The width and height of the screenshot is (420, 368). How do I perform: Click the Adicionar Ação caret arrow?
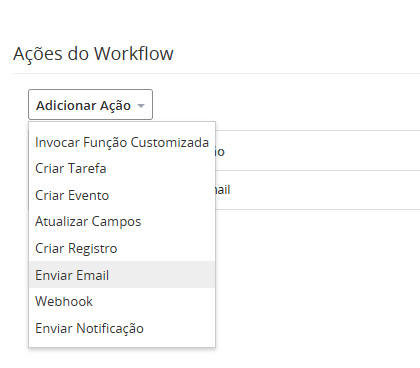(x=141, y=106)
